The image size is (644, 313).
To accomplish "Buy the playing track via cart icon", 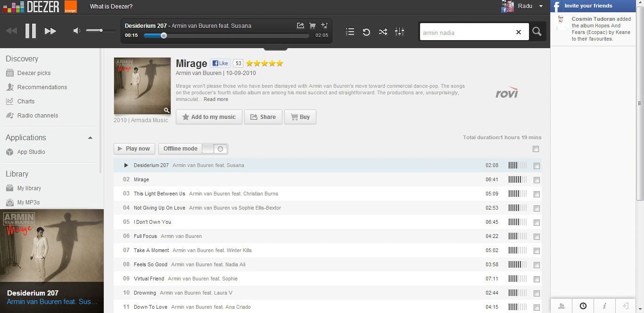I will pyautogui.click(x=312, y=25).
